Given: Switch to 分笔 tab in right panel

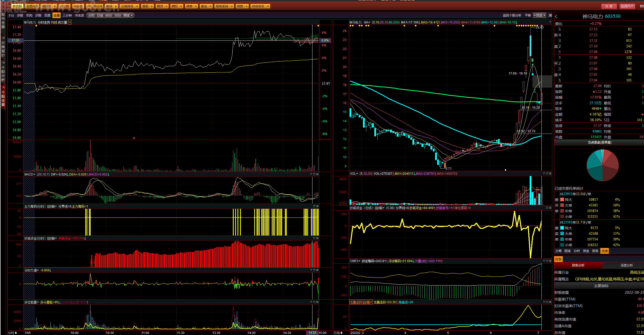Looking at the screenshot, I should click(558, 251).
